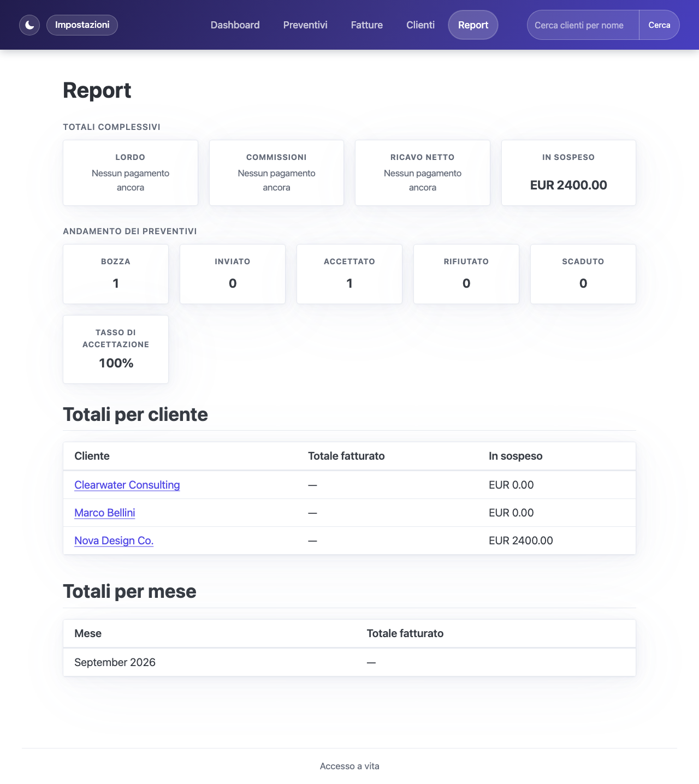Click the Commissioni card's 'Nessun pagamento ancora' text
This screenshot has width=699, height=784.
[276, 180]
